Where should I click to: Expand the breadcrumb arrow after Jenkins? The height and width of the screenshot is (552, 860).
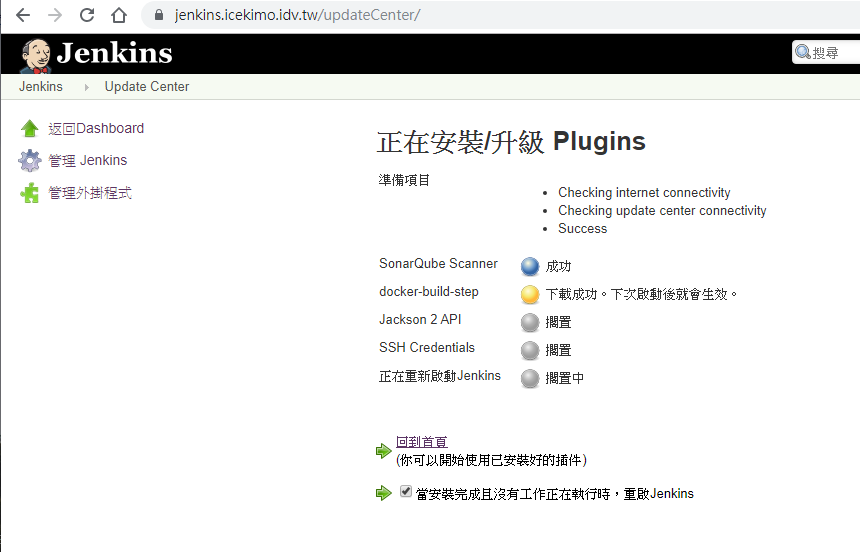tap(86, 87)
